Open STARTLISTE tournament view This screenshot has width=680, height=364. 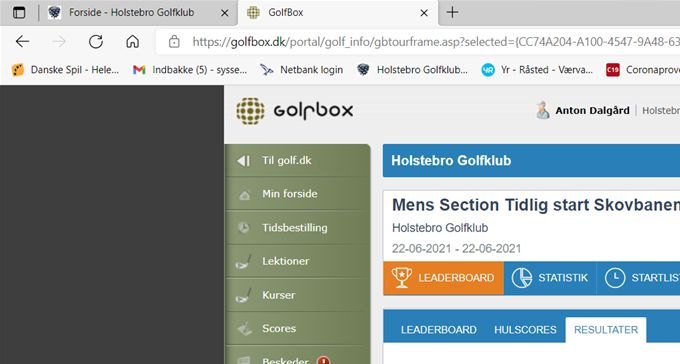pyautogui.click(x=638, y=278)
